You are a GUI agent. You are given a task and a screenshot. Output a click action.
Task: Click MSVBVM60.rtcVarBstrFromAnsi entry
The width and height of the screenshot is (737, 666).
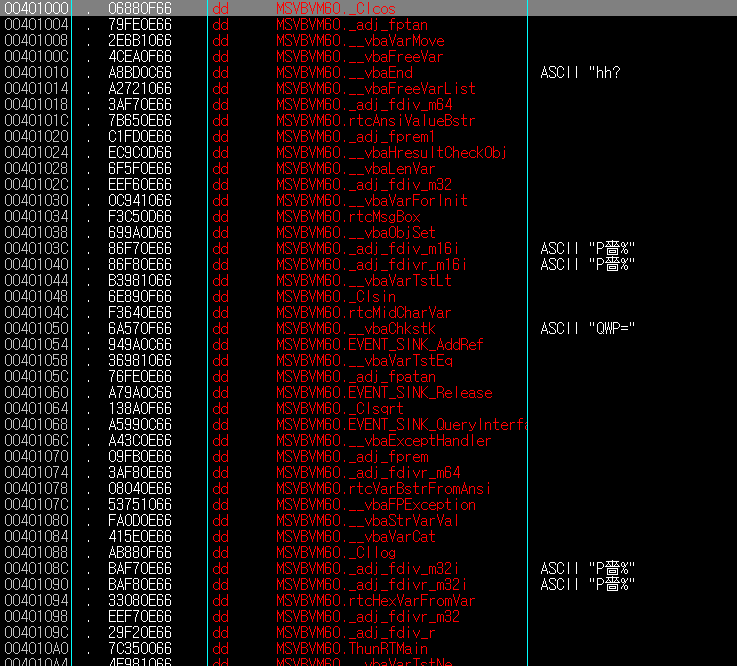(x=384, y=488)
